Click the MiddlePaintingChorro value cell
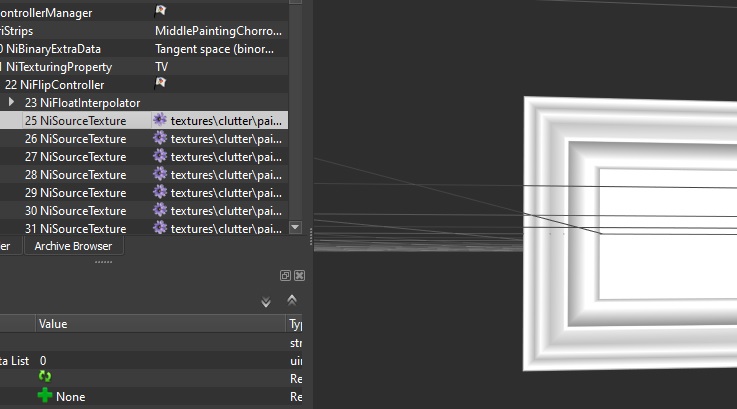Viewport: 737px width, 409px height. (x=220, y=31)
